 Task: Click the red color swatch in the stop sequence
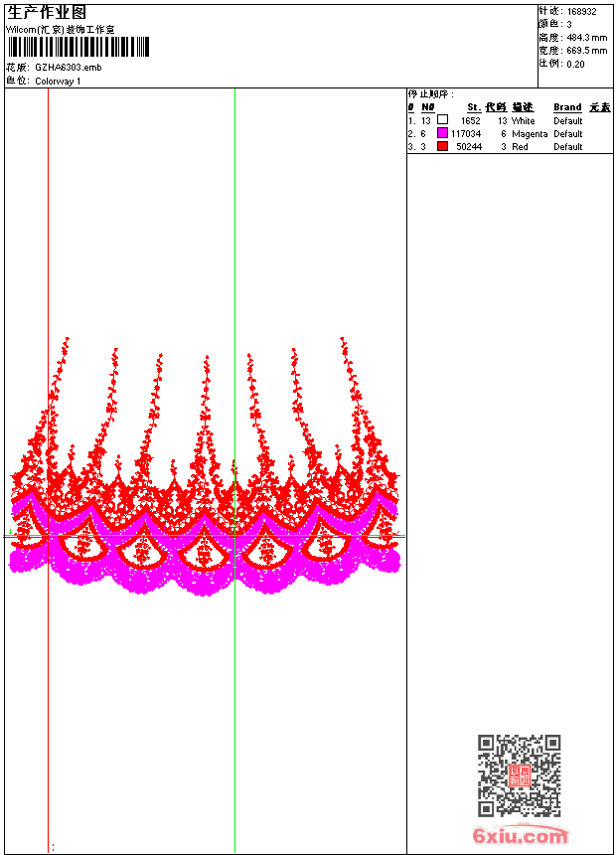[x=443, y=146]
